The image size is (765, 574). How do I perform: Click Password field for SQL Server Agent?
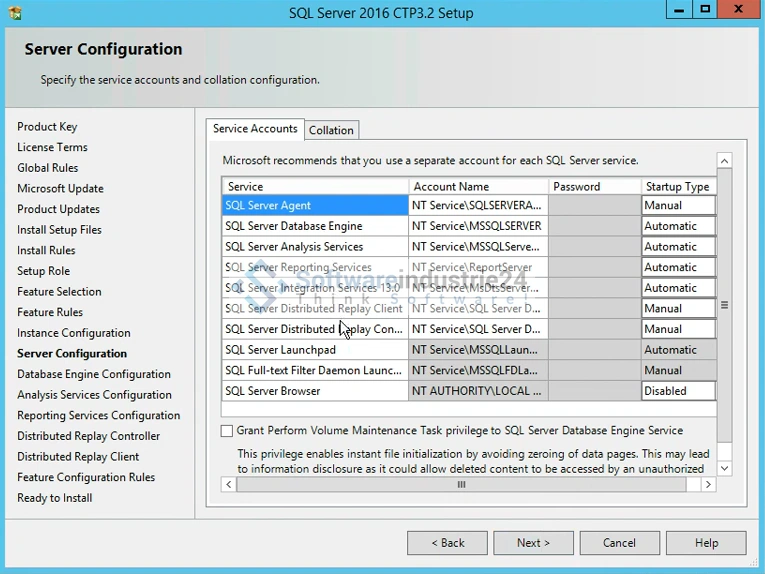pos(594,205)
